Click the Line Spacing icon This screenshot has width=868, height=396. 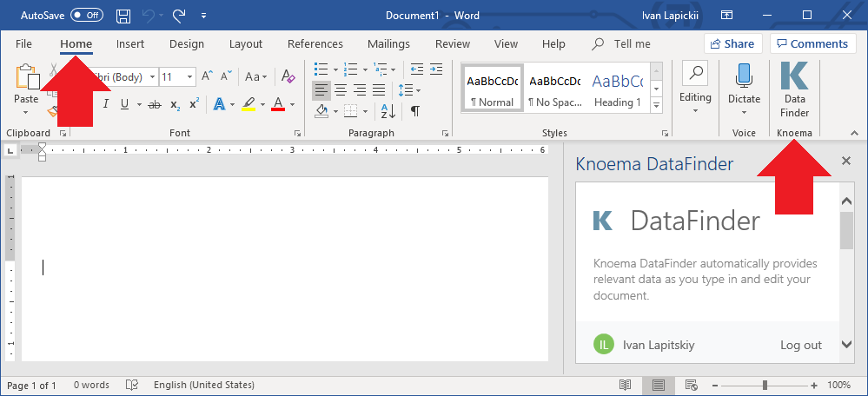click(x=405, y=89)
